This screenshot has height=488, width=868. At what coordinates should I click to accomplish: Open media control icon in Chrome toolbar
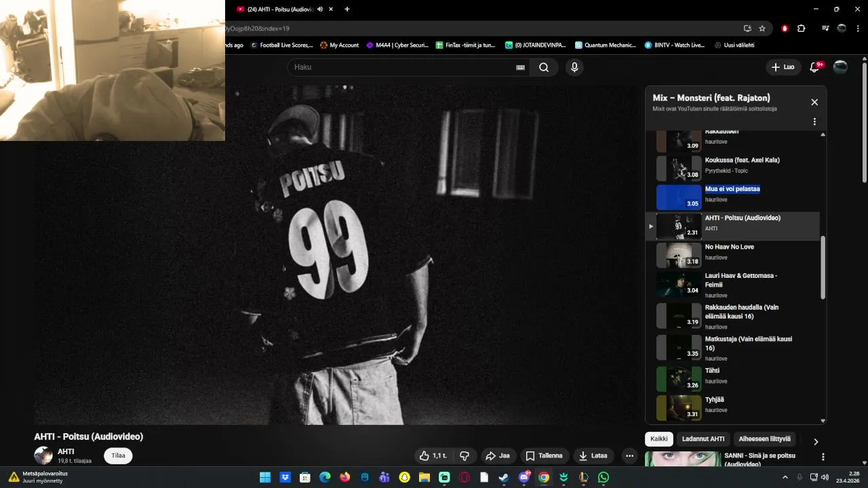pyautogui.click(x=825, y=28)
